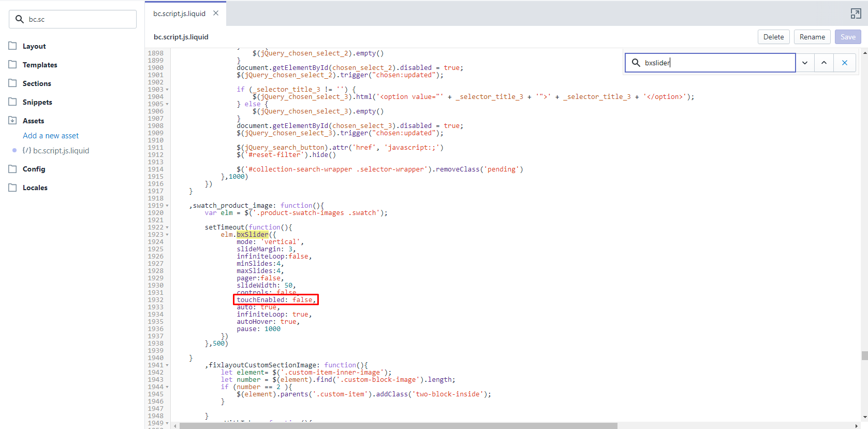Fold fixlayoutCustomSectionImage at line 1941
This screenshot has width=868, height=429.
tap(167, 365)
